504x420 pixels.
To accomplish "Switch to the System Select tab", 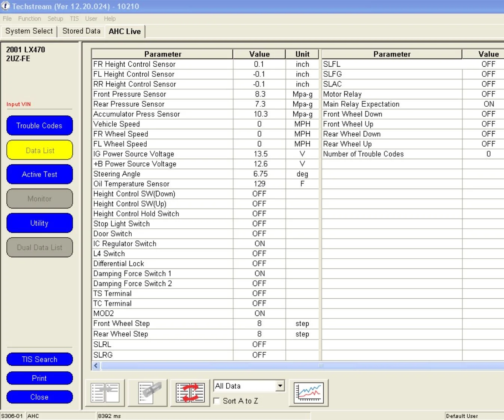I will click(29, 31).
